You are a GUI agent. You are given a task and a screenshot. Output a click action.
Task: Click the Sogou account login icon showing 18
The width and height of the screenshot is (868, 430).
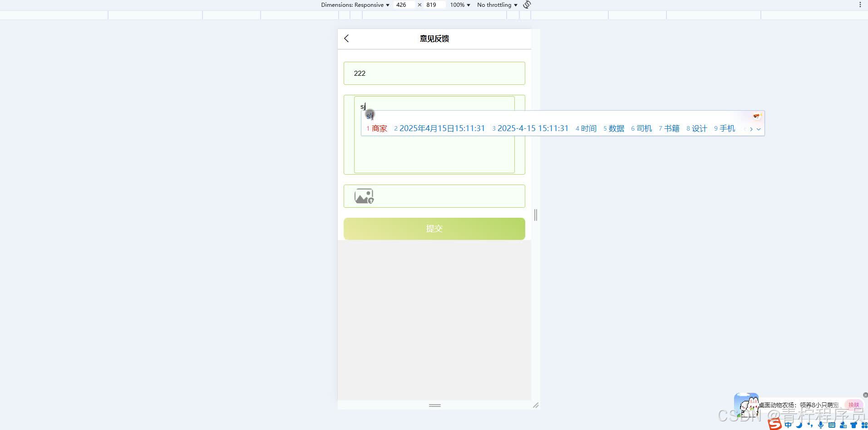point(843,425)
